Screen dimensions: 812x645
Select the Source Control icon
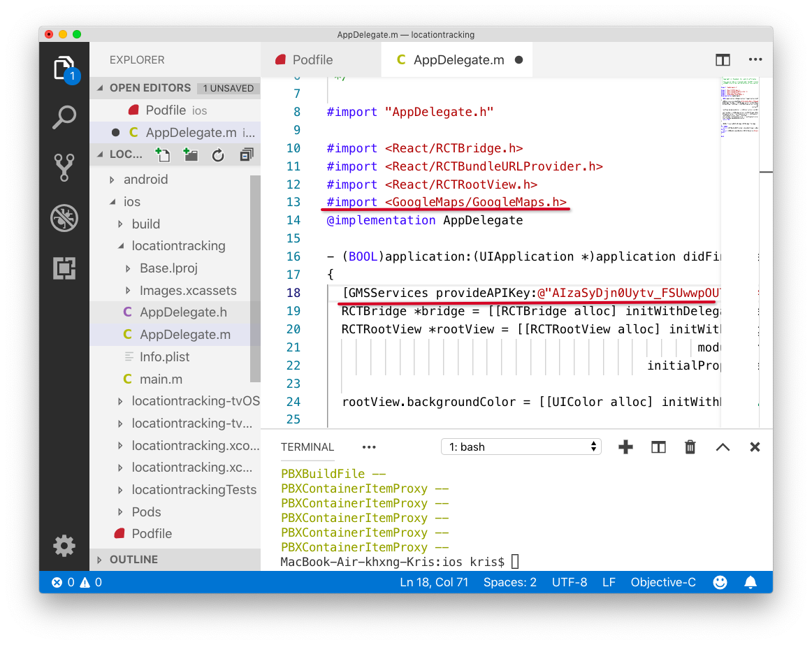click(64, 168)
